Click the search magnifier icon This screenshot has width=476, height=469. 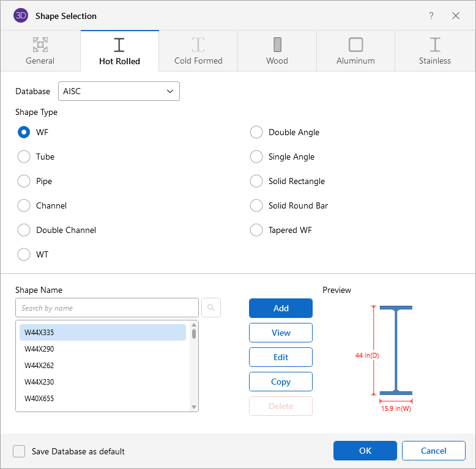210,308
